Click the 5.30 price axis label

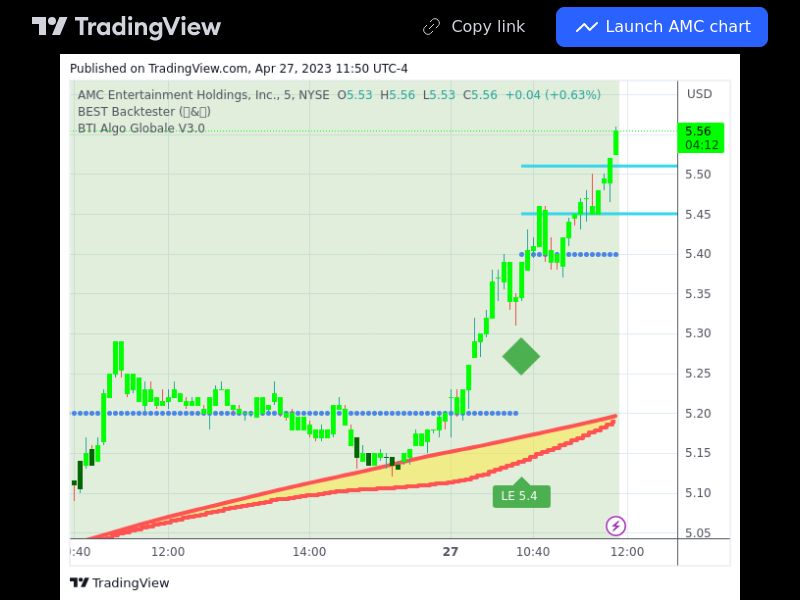[x=697, y=333]
